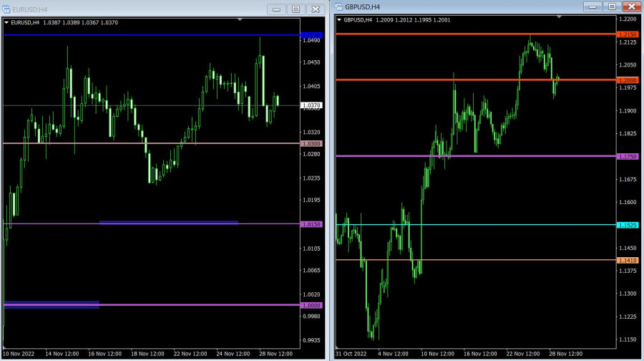Click the GBPUSD,H4 window title icon
The width and height of the screenshot is (644, 361).
pyautogui.click(x=339, y=6)
